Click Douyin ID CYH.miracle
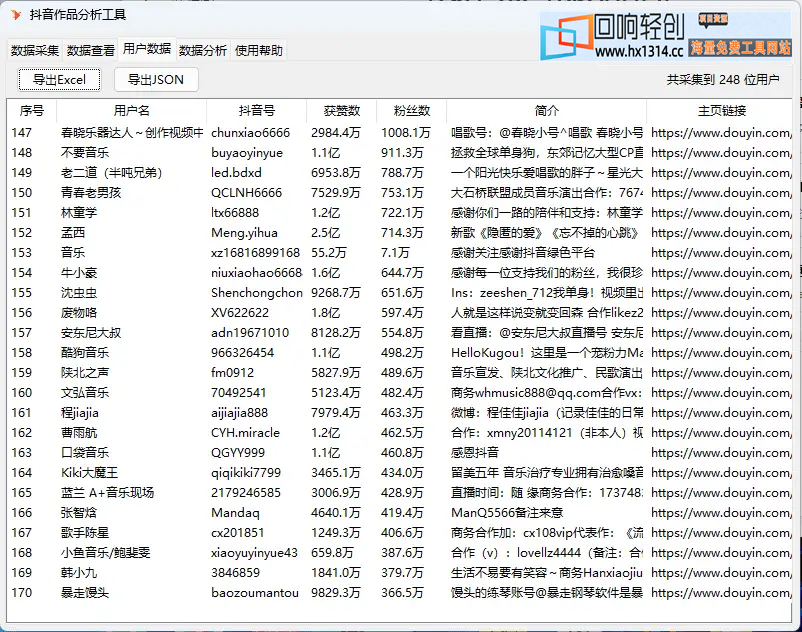Screen dimensions: 802x632 tap(246, 433)
